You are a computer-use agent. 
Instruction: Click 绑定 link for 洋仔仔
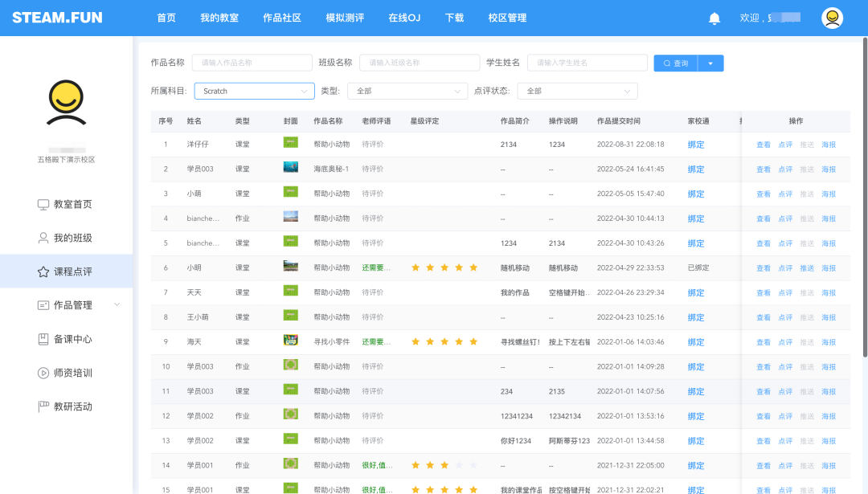pyautogui.click(x=695, y=145)
